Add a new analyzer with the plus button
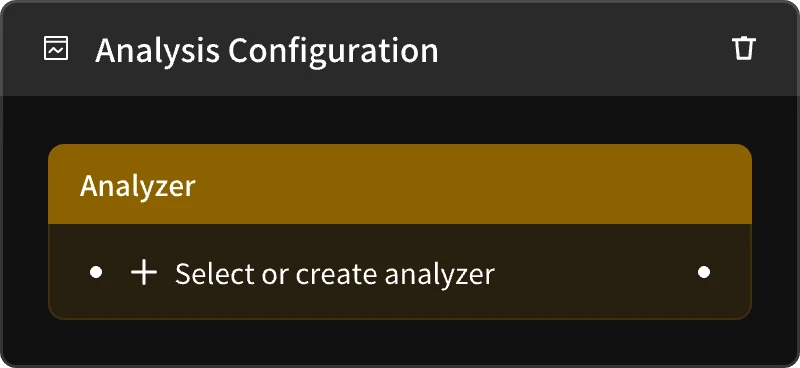Viewport: 800px width, 368px height. pyautogui.click(x=144, y=273)
